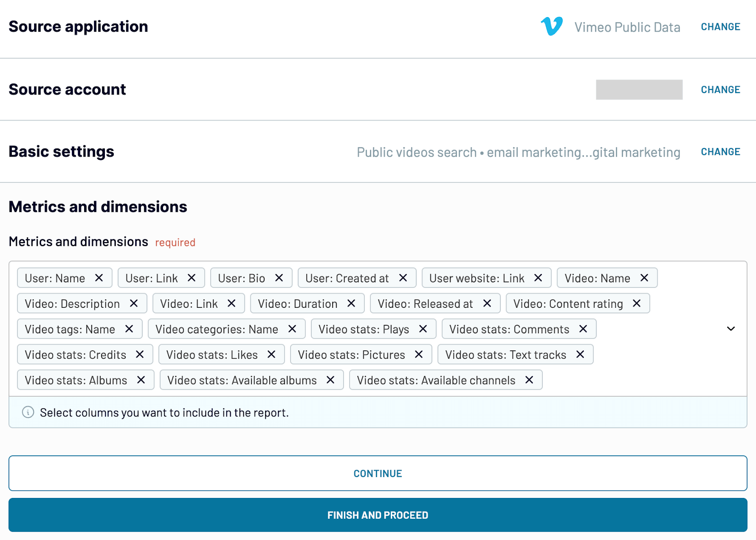Remove the User website: Link chip
The height and width of the screenshot is (540, 756).
click(x=538, y=278)
